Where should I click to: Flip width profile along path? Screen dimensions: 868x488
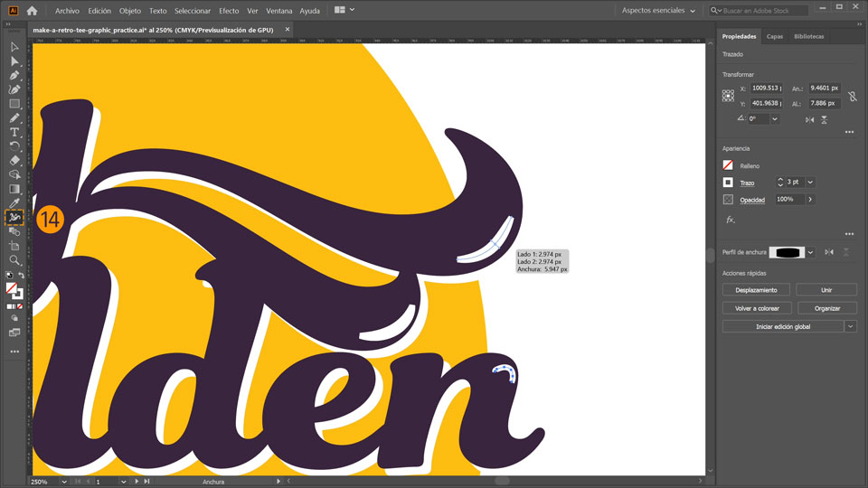829,252
